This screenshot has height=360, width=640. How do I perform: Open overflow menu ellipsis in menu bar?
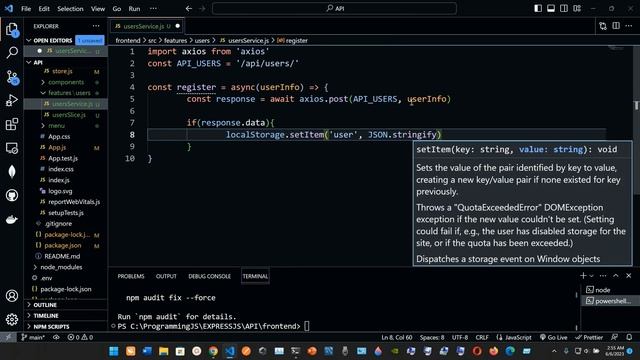pos(153,9)
